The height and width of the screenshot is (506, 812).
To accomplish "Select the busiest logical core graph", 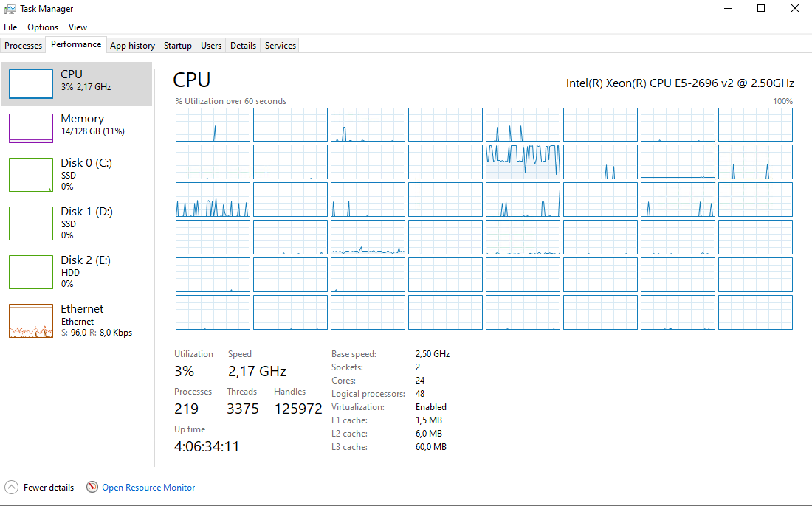I will pyautogui.click(x=523, y=162).
